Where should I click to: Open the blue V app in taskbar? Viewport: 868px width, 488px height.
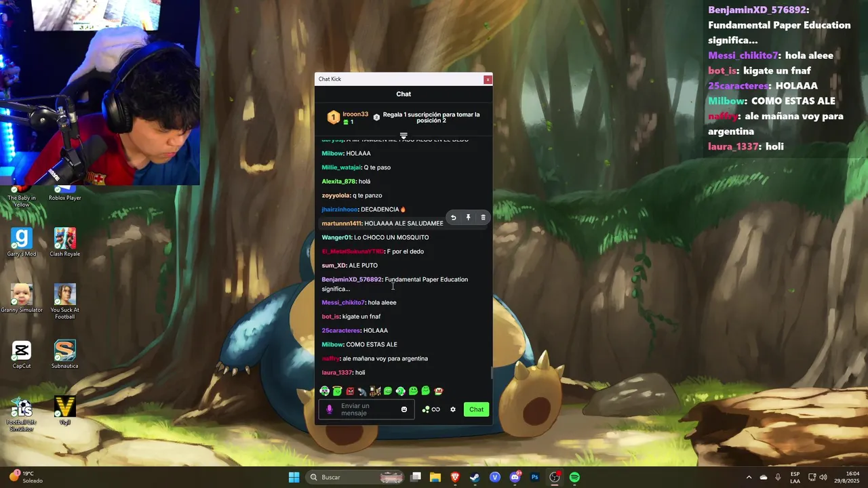point(495,477)
